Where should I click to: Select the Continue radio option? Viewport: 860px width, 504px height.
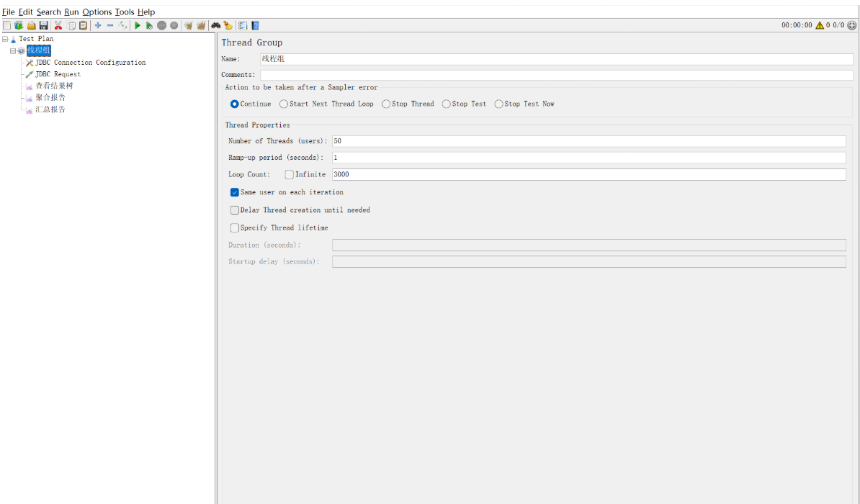coord(251,104)
